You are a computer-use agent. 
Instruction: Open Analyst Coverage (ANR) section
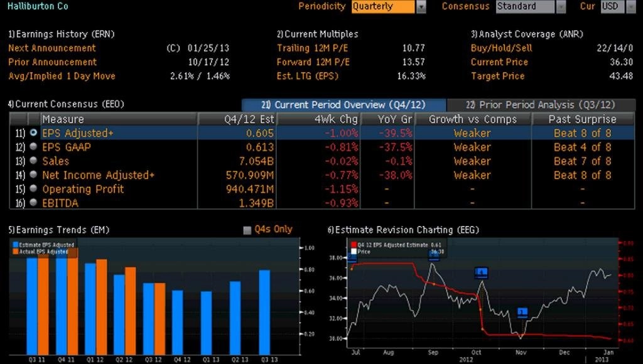(527, 34)
